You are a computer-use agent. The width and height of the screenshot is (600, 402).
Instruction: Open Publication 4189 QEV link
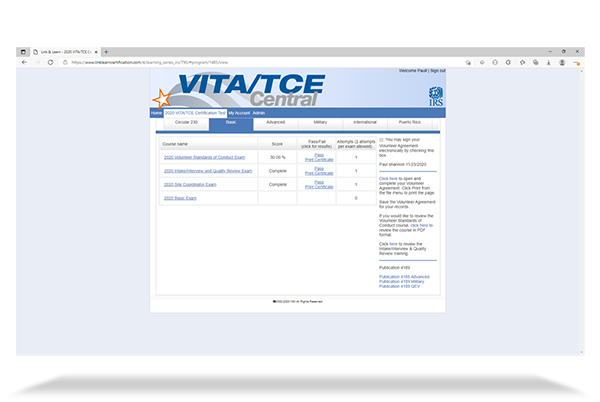pyautogui.click(x=399, y=286)
